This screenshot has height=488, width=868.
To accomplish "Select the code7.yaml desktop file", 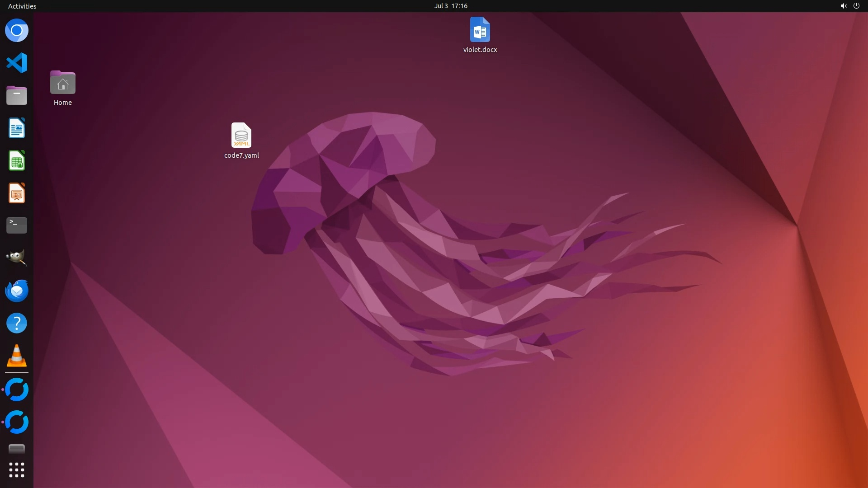I will click(x=241, y=136).
